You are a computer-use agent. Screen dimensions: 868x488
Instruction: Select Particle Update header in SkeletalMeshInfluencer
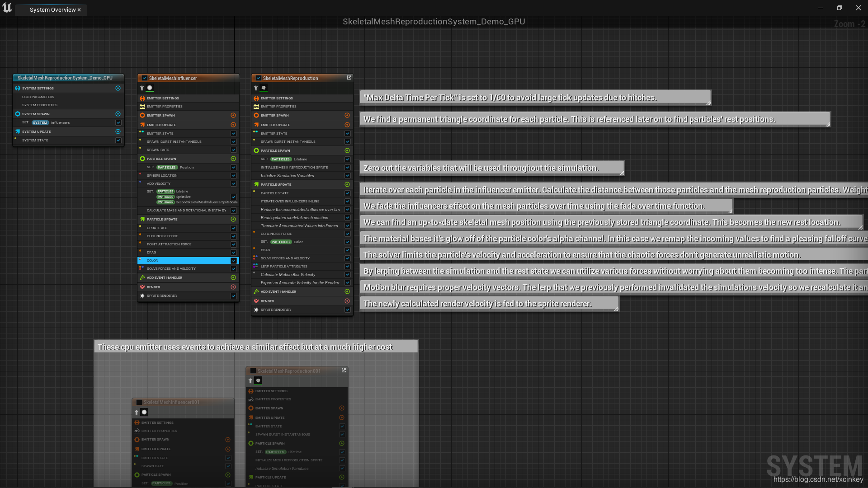(x=162, y=219)
